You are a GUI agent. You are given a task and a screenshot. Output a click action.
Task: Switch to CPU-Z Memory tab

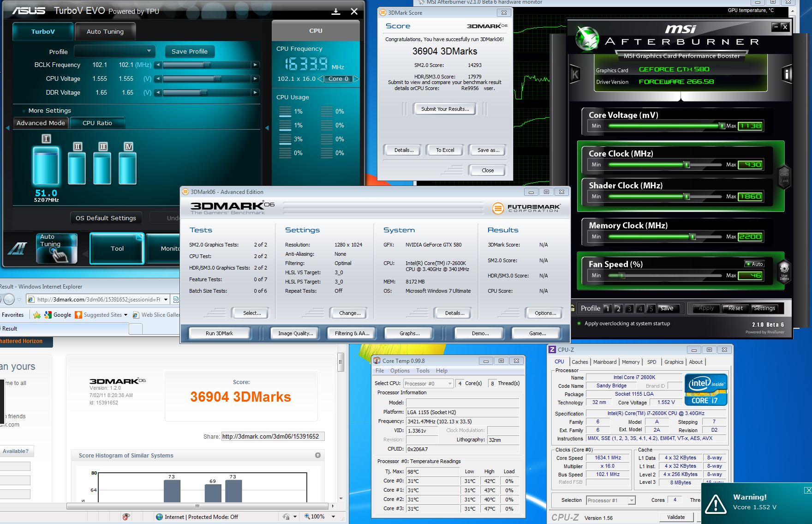point(630,362)
